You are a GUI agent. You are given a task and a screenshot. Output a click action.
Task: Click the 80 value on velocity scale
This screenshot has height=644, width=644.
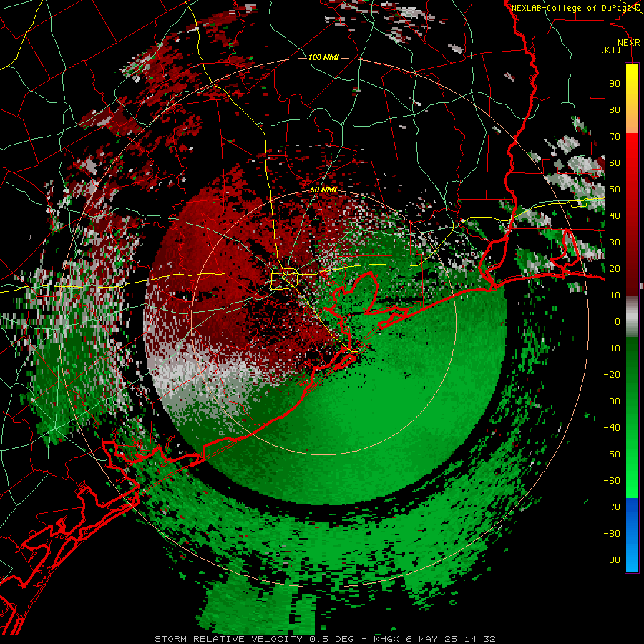(x=615, y=109)
